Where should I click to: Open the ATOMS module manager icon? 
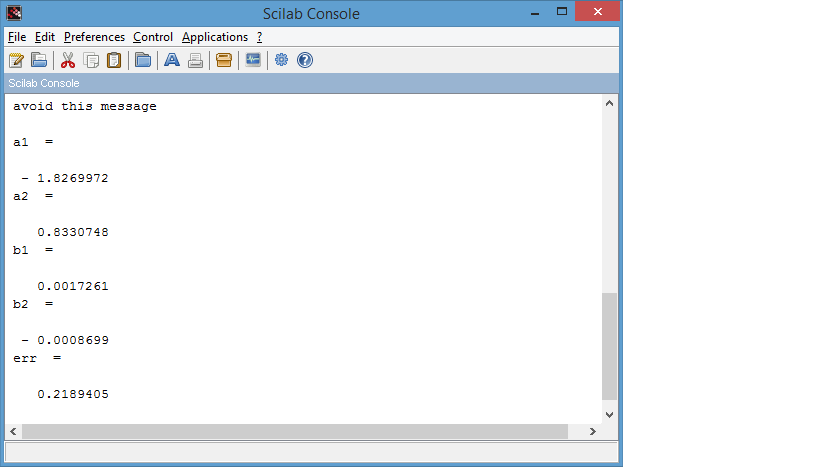(224, 60)
